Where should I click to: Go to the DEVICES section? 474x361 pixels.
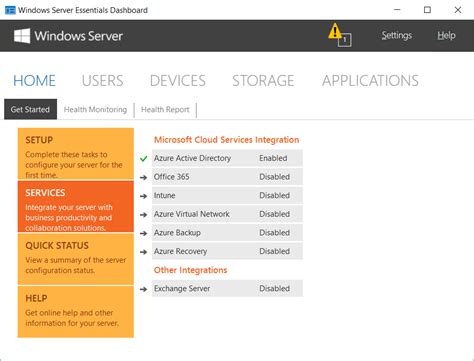pyautogui.click(x=178, y=81)
